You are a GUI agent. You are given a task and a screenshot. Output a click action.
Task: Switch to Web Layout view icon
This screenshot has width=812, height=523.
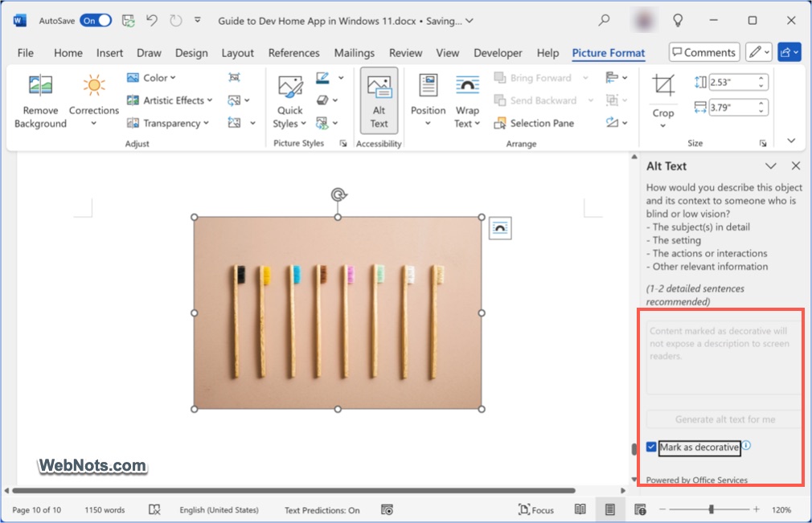(640, 509)
